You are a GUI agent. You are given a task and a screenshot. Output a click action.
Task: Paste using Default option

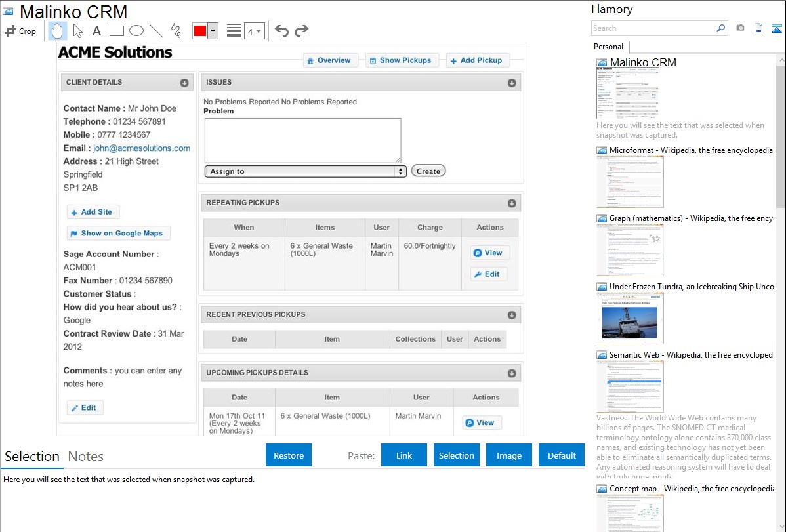[562, 455]
